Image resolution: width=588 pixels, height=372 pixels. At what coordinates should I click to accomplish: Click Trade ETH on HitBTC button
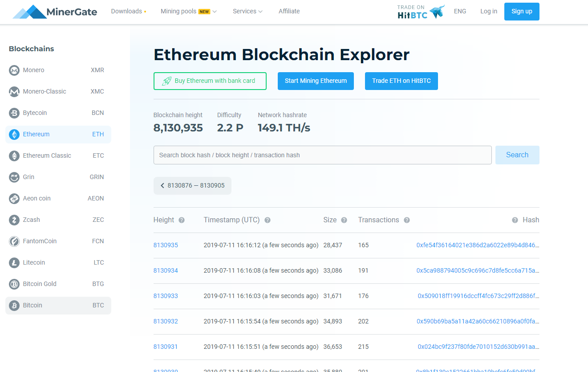pos(401,81)
